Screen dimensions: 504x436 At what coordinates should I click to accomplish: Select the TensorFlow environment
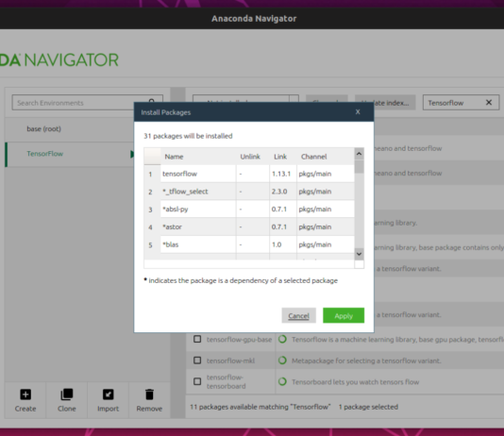click(x=70, y=154)
